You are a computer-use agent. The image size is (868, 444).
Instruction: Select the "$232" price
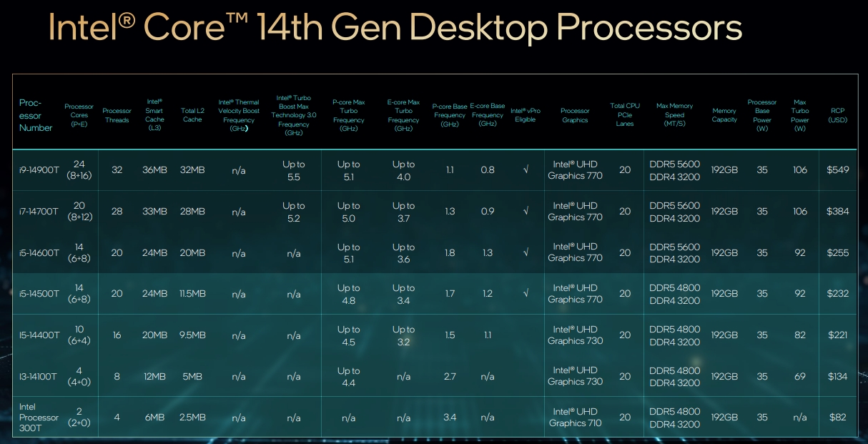point(838,294)
